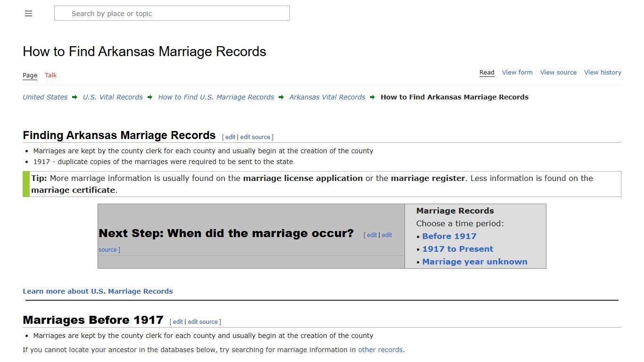Click edit next to Finding Arkansas Marriage Records
Image resolution: width=644 pixels, height=362 pixels.
click(230, 137)
